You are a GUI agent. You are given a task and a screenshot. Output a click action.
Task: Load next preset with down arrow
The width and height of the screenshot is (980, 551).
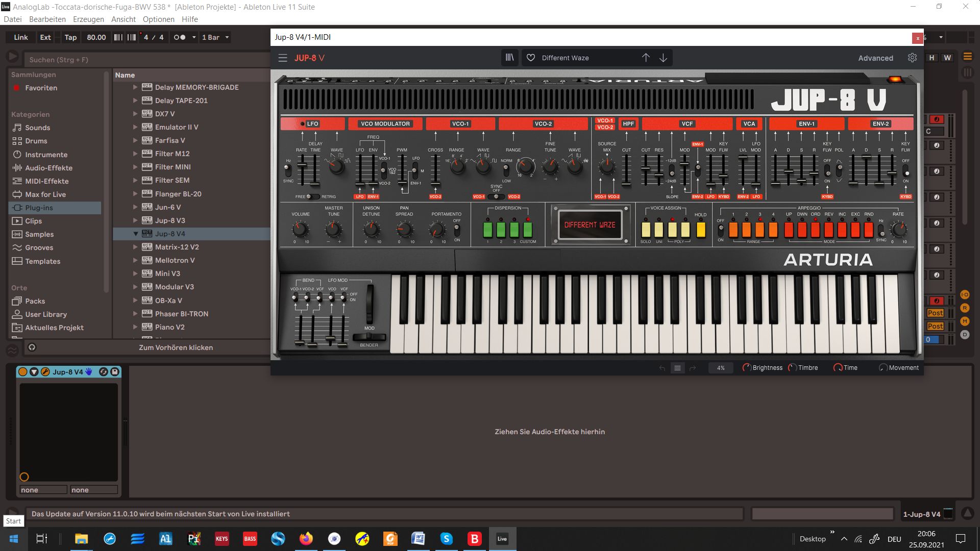point(663,58)
